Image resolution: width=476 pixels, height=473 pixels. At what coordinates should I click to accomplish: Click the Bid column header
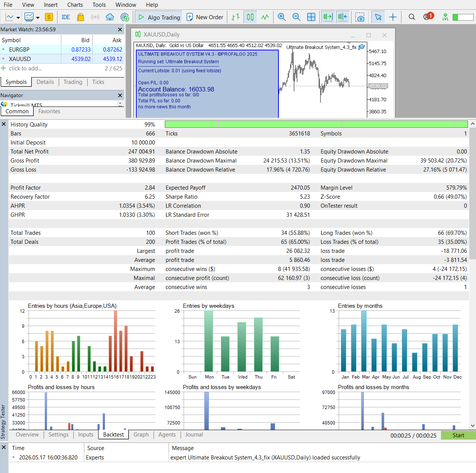[x=77, y=40]
